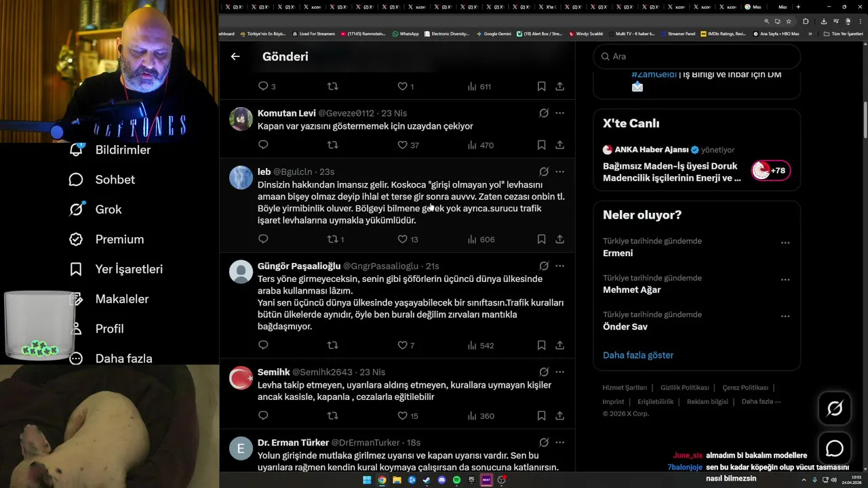This screenshot has width=868, height=488.
Task: Open a new browser tab
Action: tap(798, 7)
